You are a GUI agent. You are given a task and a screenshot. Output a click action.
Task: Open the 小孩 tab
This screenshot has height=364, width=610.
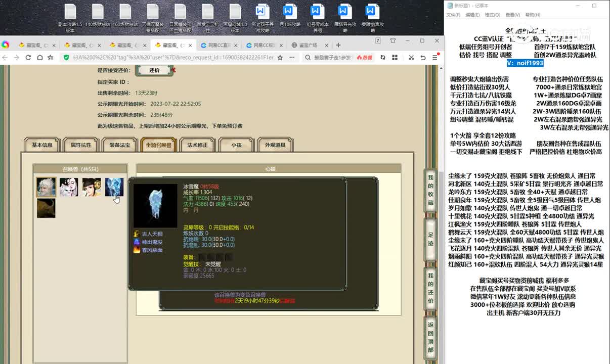[x=236, y=145]
